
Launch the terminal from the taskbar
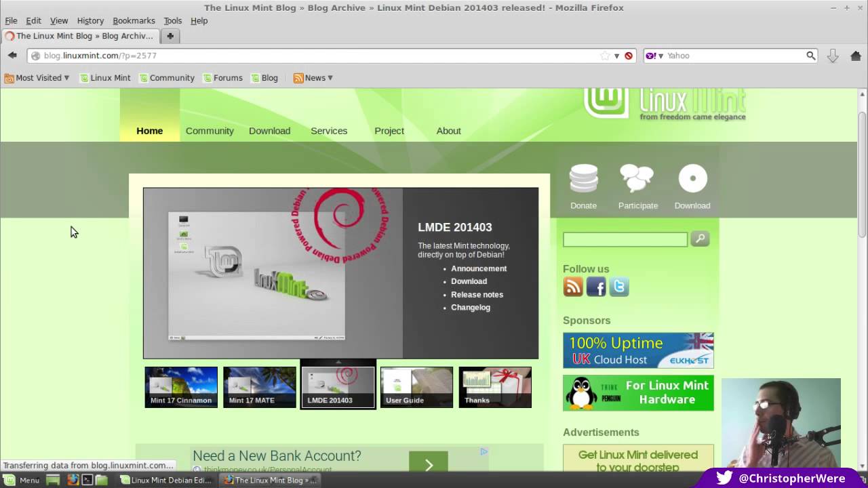(x=87, y=480)
